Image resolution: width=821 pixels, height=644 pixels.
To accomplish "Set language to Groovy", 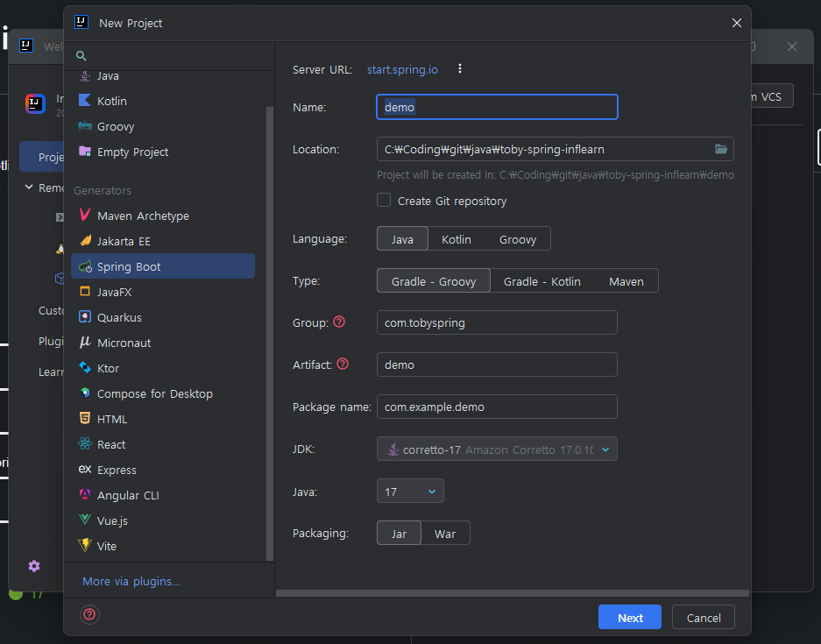I will [x=517, y=238].
